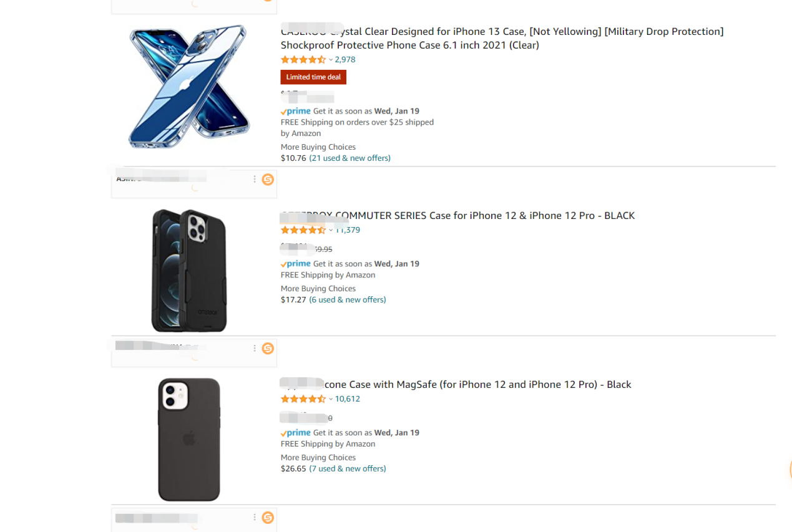Click Prime logo on clear iPhone 13 case

[296, 111]
